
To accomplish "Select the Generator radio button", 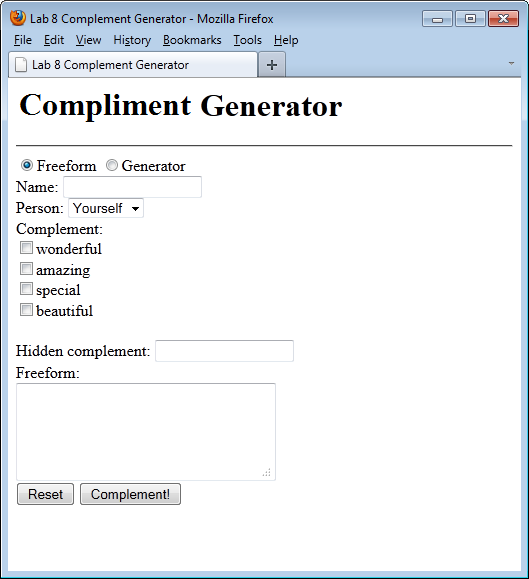I will click(112, 165).
